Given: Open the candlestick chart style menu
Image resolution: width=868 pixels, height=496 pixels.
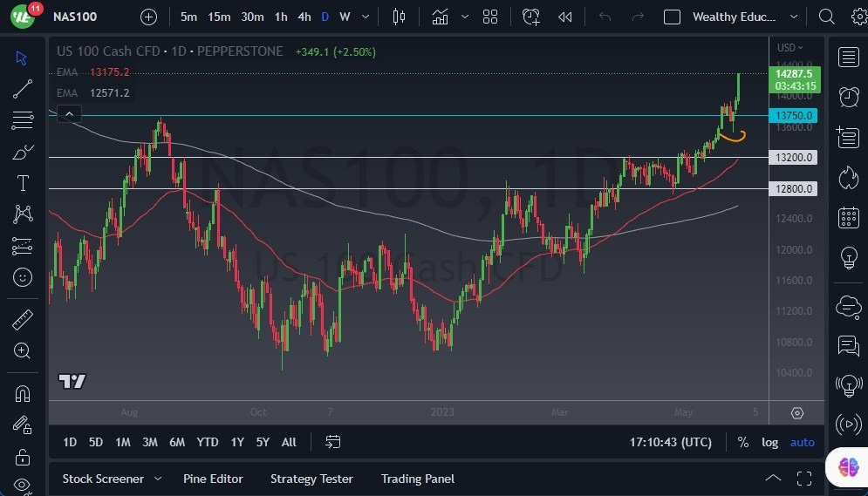Looking at the screenshot, I should 399,17.
